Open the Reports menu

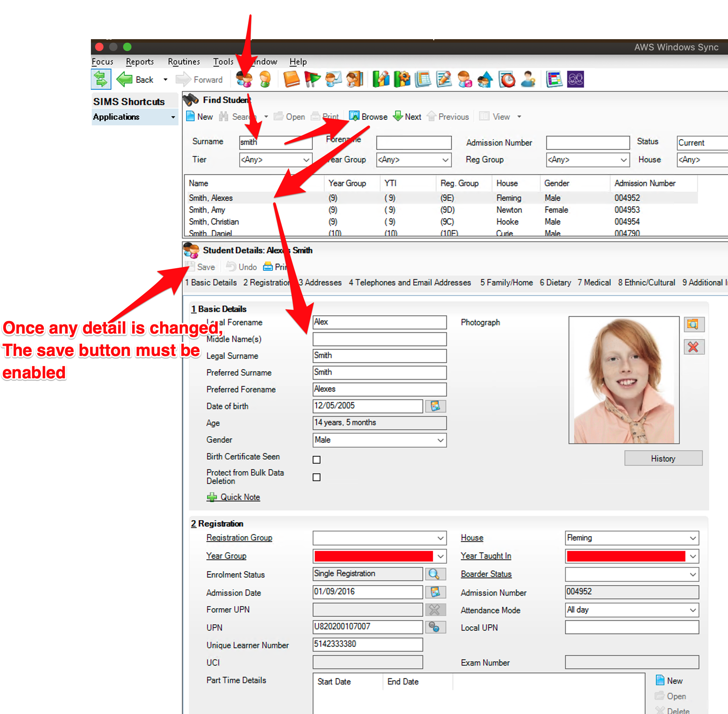(x=140, y=62)
